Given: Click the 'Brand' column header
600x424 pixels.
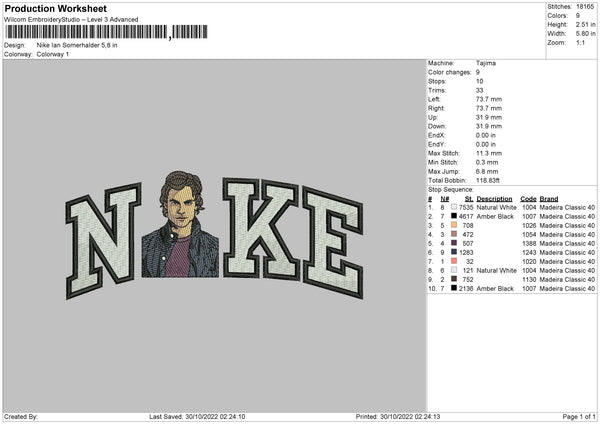Looking at the screenshot, I should coord(549,199).
